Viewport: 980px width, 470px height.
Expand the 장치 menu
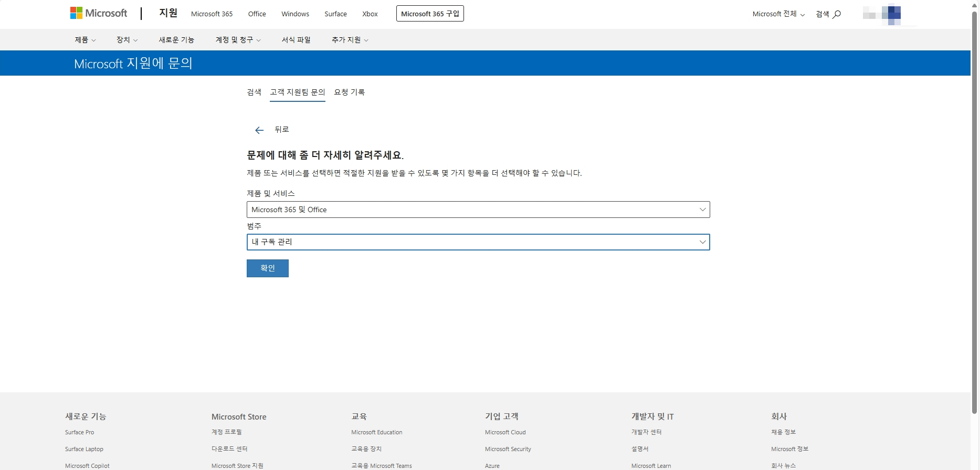coord(127,40)
